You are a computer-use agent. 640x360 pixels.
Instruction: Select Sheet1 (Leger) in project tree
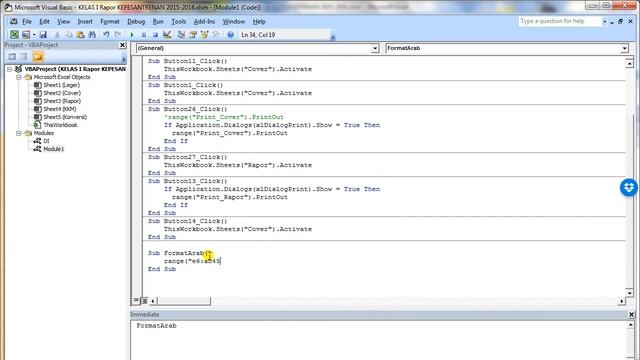coord(61,85)
